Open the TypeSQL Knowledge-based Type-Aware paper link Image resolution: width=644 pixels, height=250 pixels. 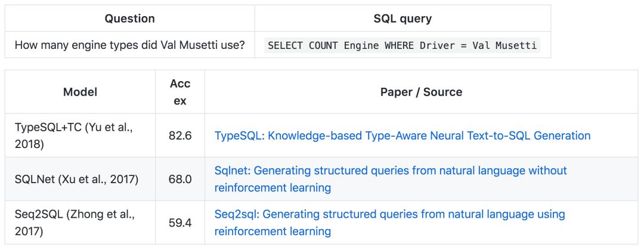(402, 135)
